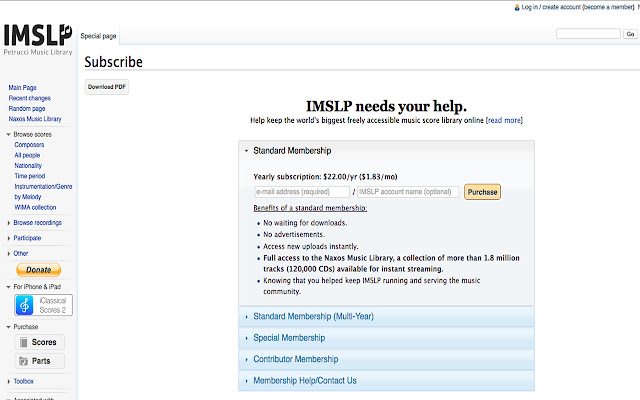Browse scores by Composers

coord(29,145)
